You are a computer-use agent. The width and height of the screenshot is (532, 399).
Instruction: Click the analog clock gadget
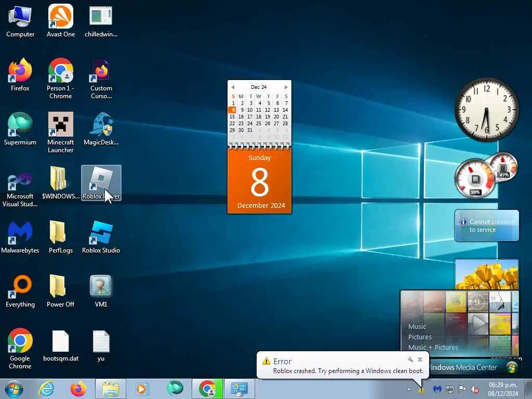pyautogui.click(x=486, y=110)
